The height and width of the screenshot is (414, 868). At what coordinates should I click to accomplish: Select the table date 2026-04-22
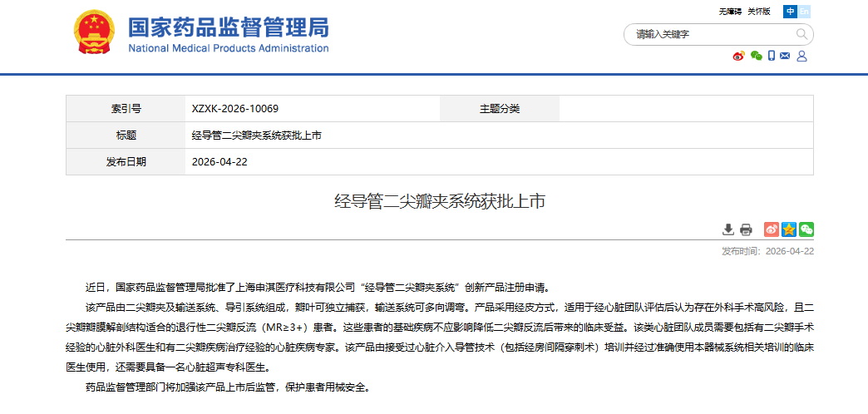pos(219,162)
